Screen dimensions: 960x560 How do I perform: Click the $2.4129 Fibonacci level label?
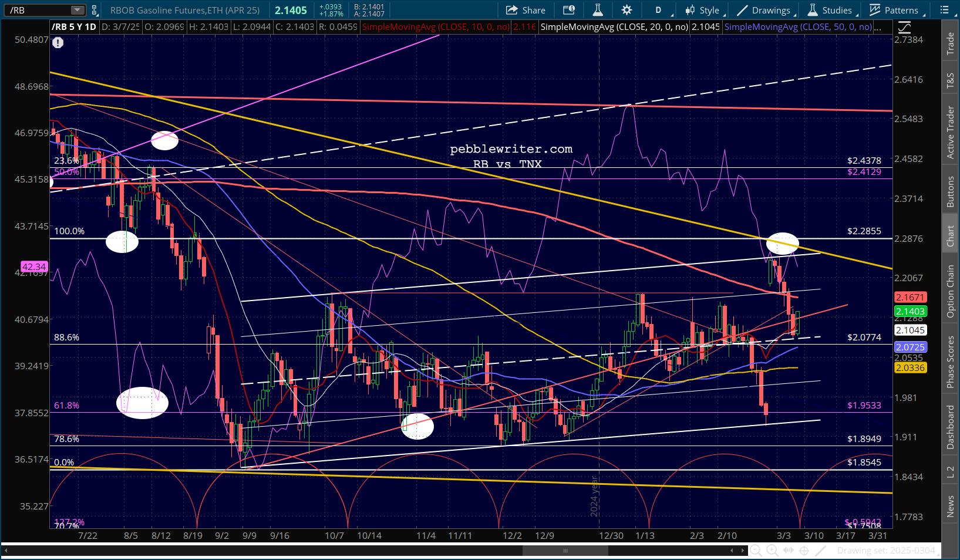tap(864, 171)
